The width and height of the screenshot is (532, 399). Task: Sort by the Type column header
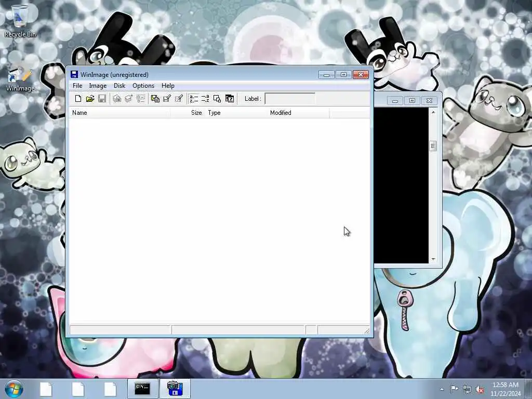(x=236, y=113)
